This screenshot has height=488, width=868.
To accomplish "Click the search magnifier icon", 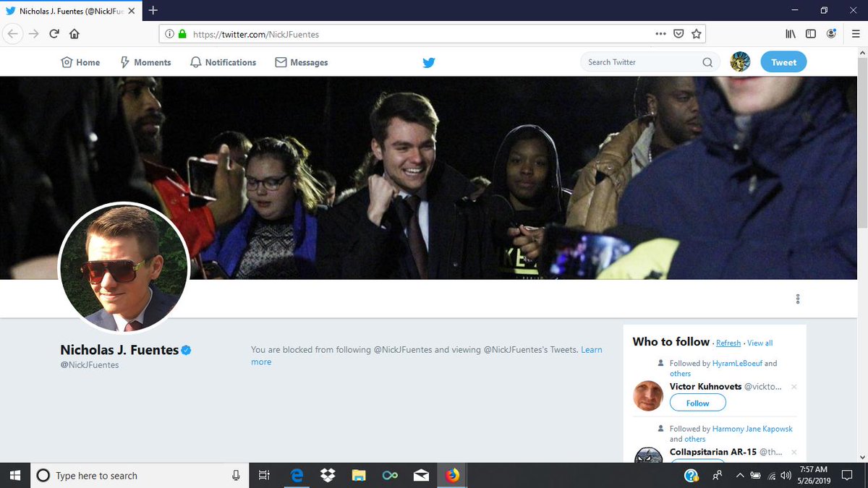I will click(707, 62).
